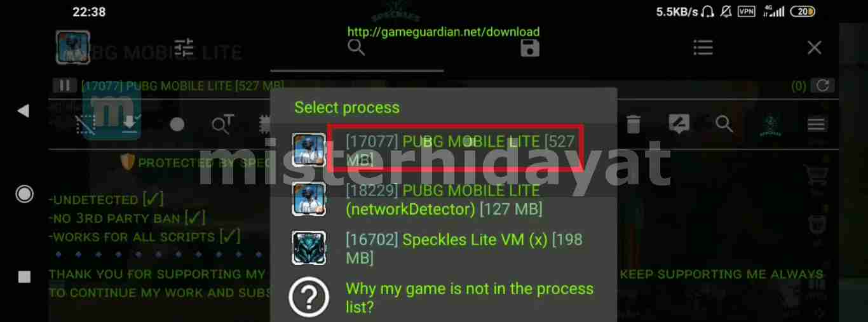Open the Saved list tab floppy icon
This screenshot has height=322, width=868.
point(530,48)
